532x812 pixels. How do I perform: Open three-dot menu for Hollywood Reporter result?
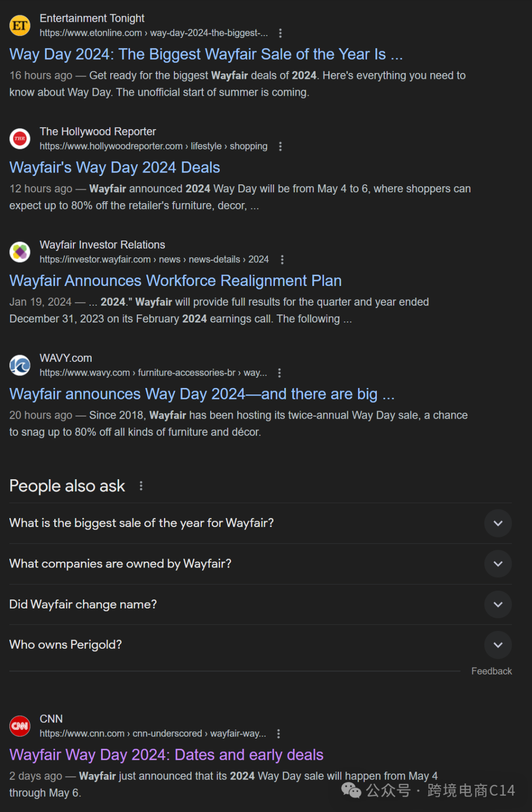(x=280, y=146)
